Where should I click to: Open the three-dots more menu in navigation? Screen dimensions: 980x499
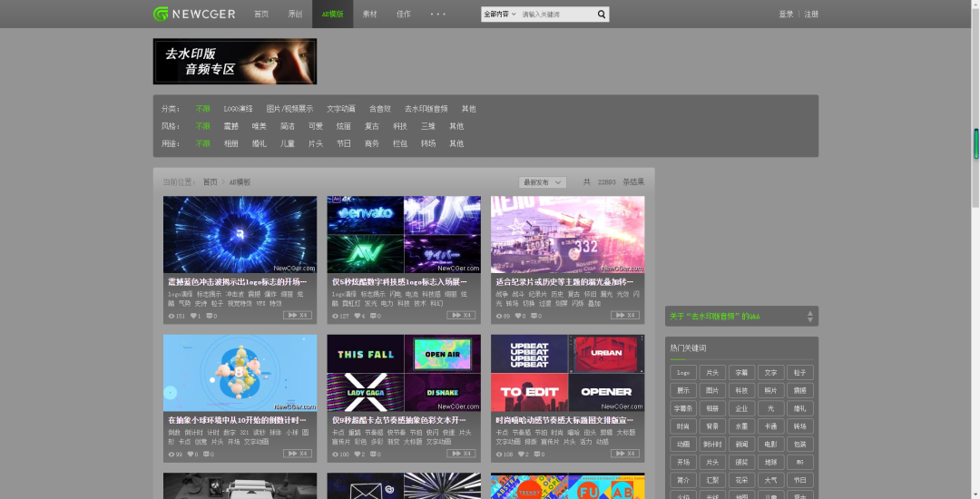click(438, 14)
